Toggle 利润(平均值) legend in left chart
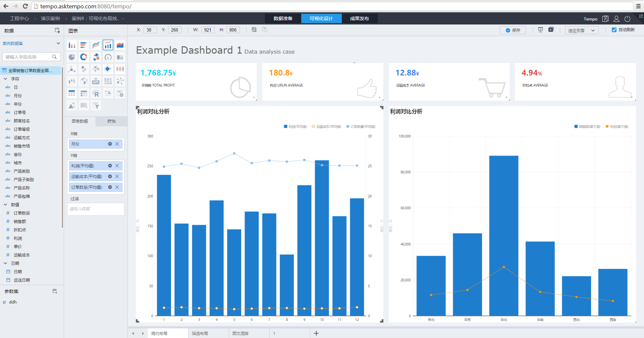 coord(295,126)
